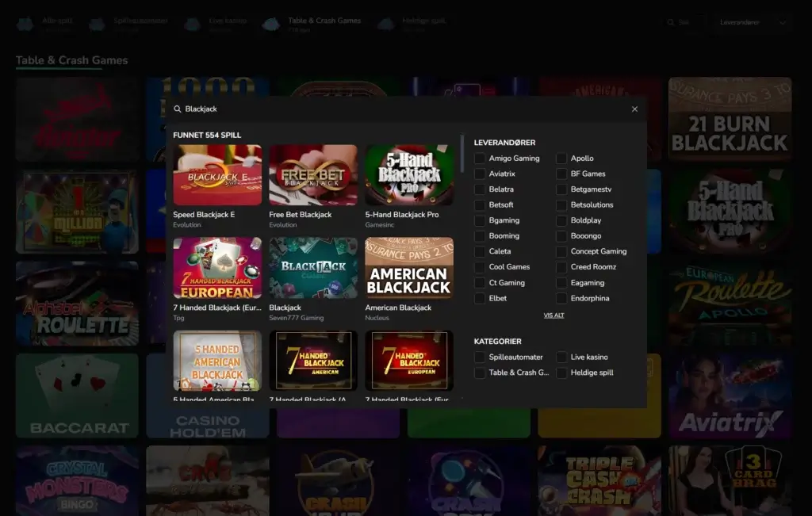
Task: Check the Booming provider checkbox
Action: (x=480, y=236)
